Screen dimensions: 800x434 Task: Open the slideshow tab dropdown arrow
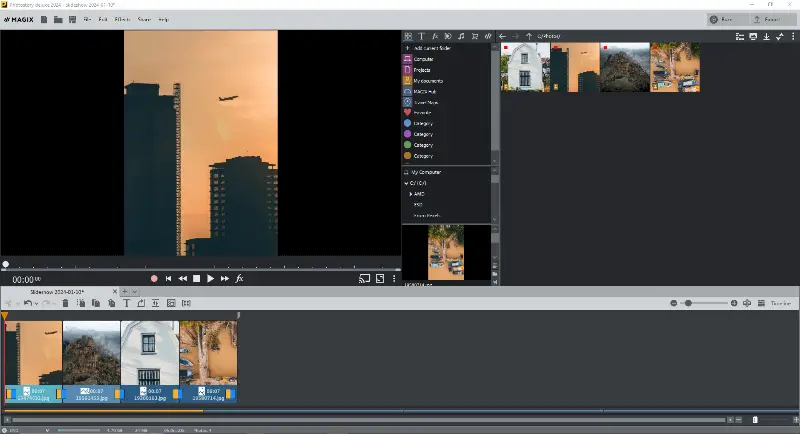[x=135, y=292]
